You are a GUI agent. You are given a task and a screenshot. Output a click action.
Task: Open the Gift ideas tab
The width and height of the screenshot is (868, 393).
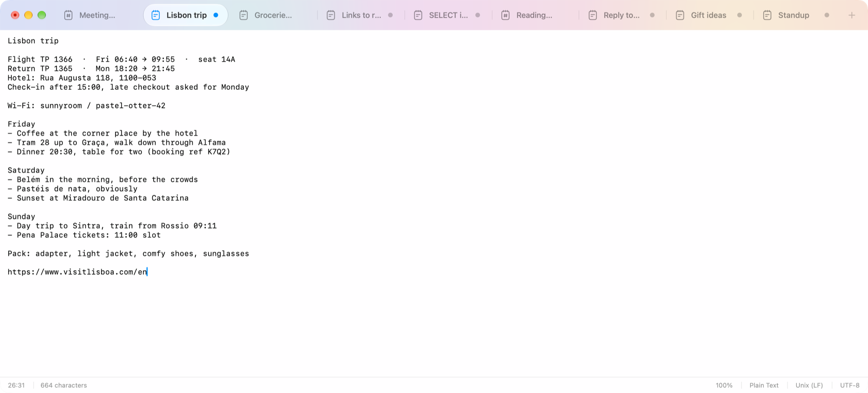pos(709,15)
